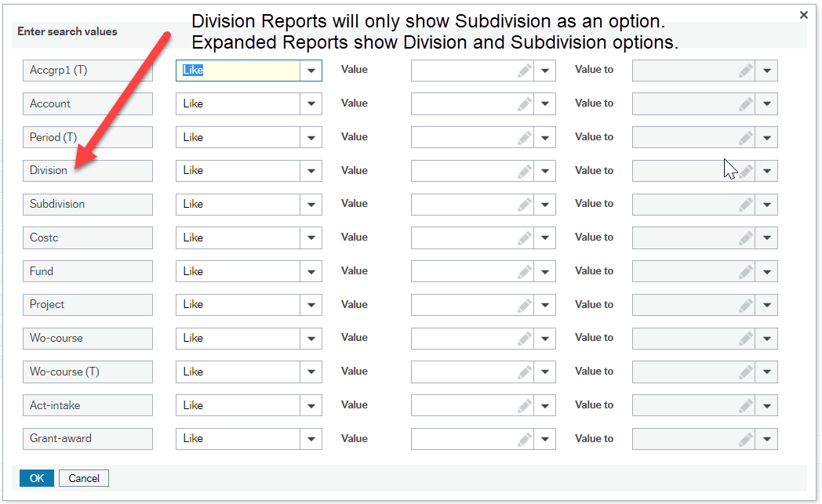Close the search values dialog
The image size is (822, 504).
point(803,15)
